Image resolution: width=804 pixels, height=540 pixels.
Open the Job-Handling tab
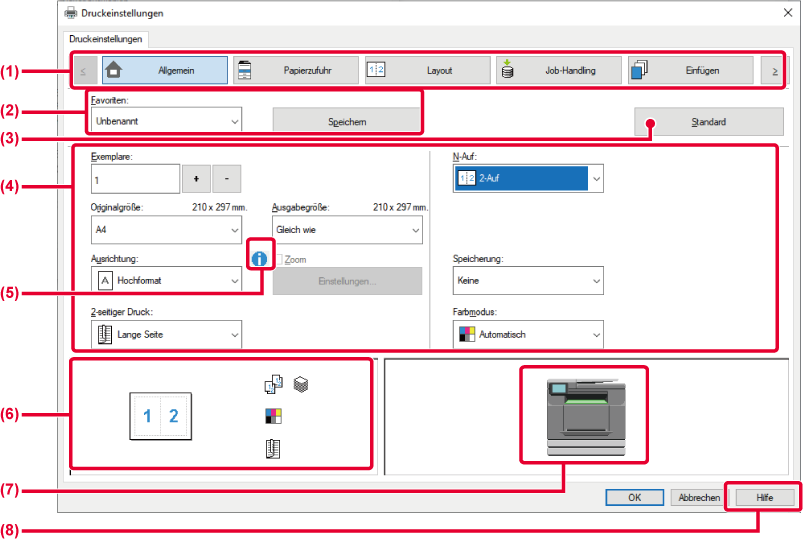[558, 71]
